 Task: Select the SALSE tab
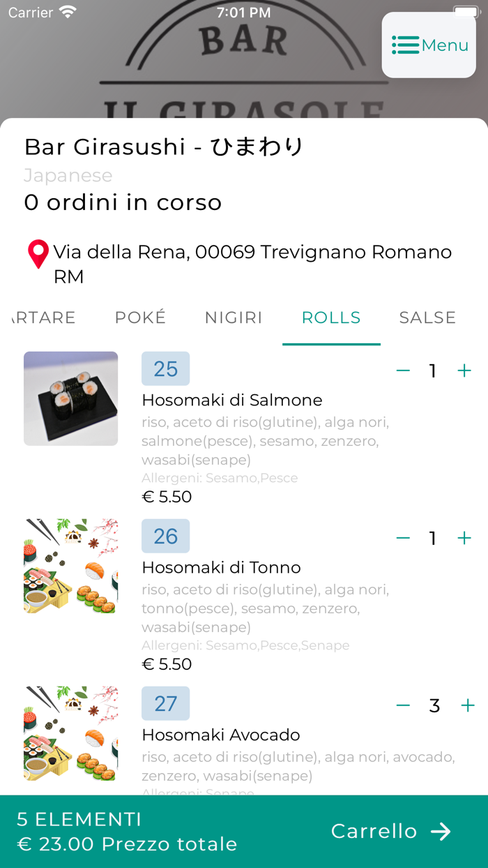click(427, 317)
